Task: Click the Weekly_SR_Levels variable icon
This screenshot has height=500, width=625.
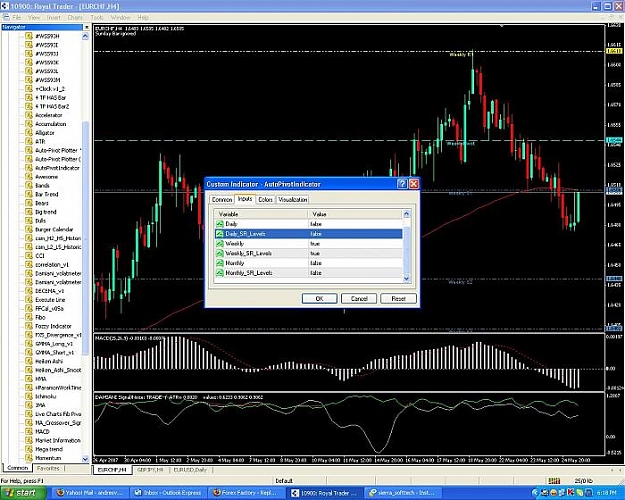Action: [x=219, y=253]
